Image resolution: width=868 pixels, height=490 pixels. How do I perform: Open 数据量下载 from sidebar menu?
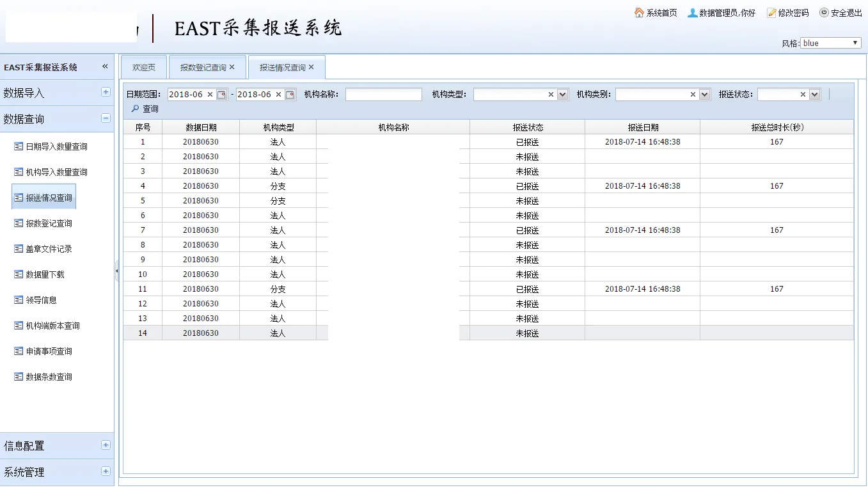(45, 274)
